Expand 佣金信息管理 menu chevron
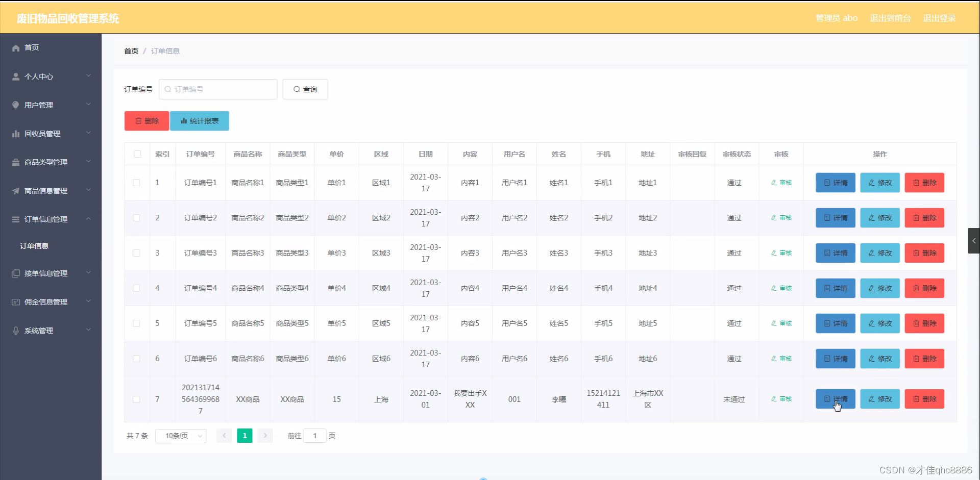 88,301
